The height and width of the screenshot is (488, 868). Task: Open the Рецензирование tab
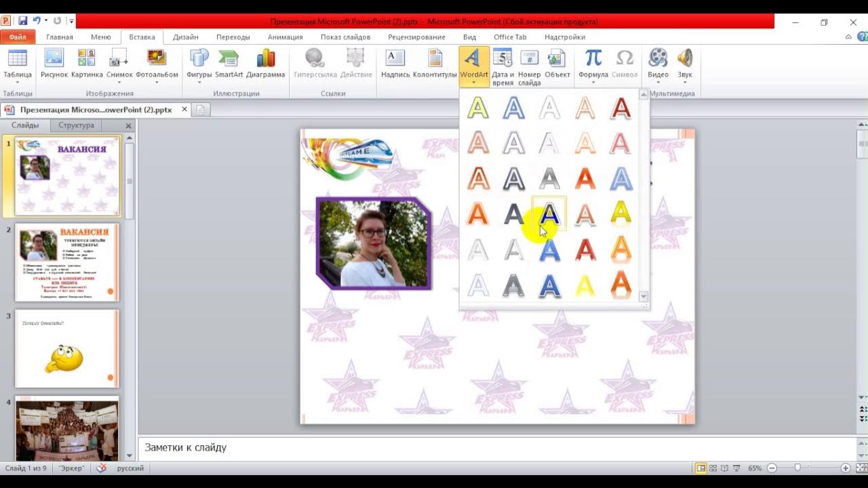(x=416, y=37)
